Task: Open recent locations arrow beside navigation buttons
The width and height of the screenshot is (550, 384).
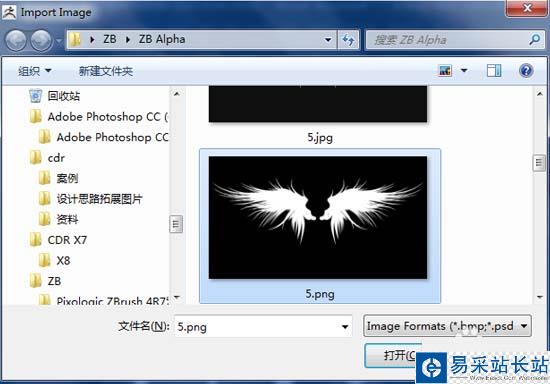Action: (x=58, y=40)
